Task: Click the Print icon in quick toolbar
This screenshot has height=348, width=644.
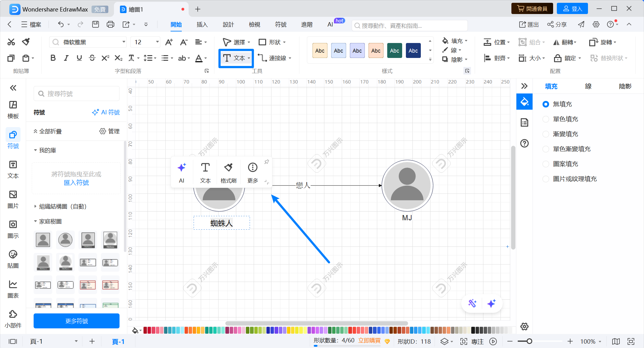Action: [110, 25]
